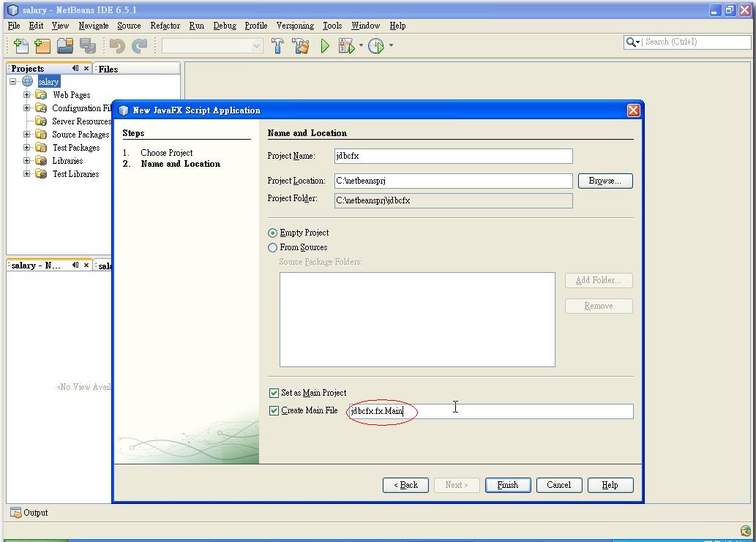Collapse the salary project tree node
The image size is (756, 542).
[13, 81]
